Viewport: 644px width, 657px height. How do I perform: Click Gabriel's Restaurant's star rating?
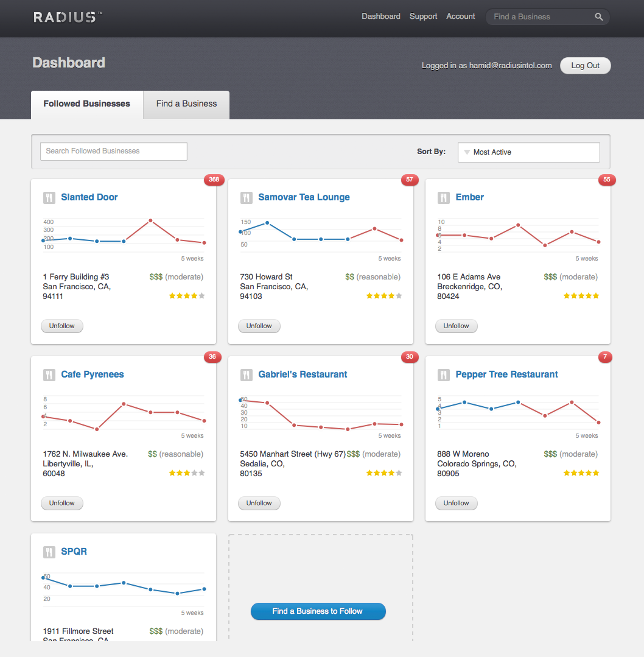tap(384, 473)
